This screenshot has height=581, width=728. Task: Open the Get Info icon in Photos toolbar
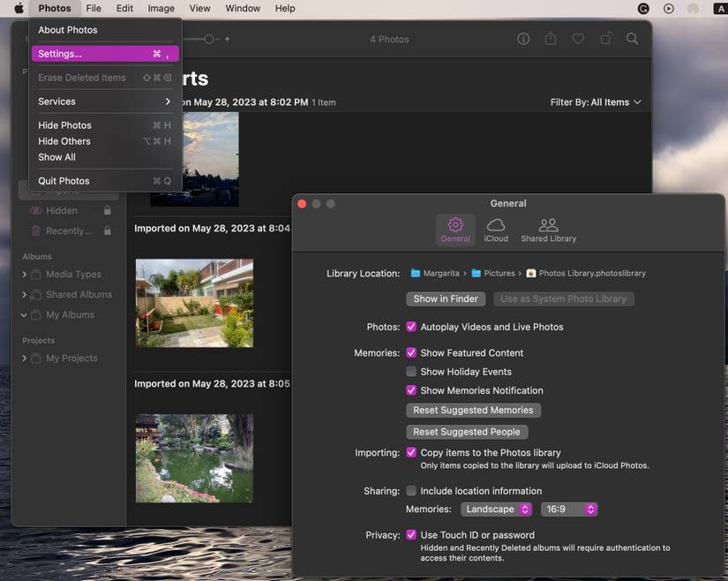coord(523,39)
